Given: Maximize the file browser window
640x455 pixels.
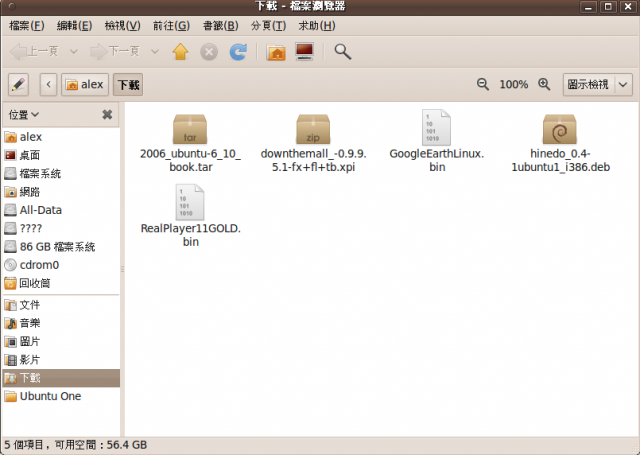Looking at the screenshot, I should tap(608, 7).
